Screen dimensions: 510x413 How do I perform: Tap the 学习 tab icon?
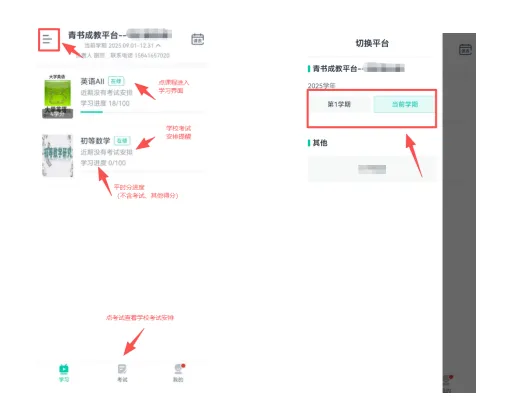coord(64,369)
